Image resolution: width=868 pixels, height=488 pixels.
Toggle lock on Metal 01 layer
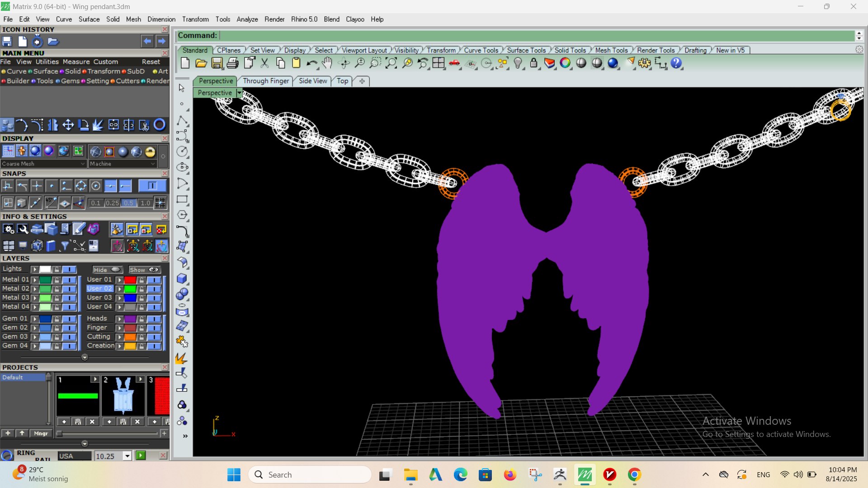(57, 280)
